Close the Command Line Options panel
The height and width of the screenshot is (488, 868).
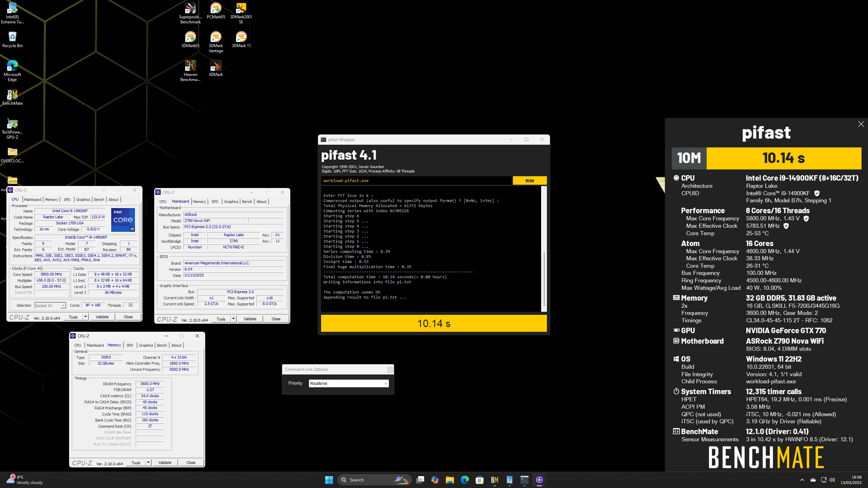coord(390,370)
